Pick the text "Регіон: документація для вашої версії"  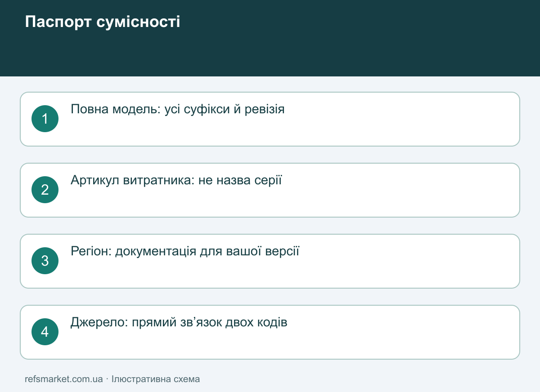[185, 251]
